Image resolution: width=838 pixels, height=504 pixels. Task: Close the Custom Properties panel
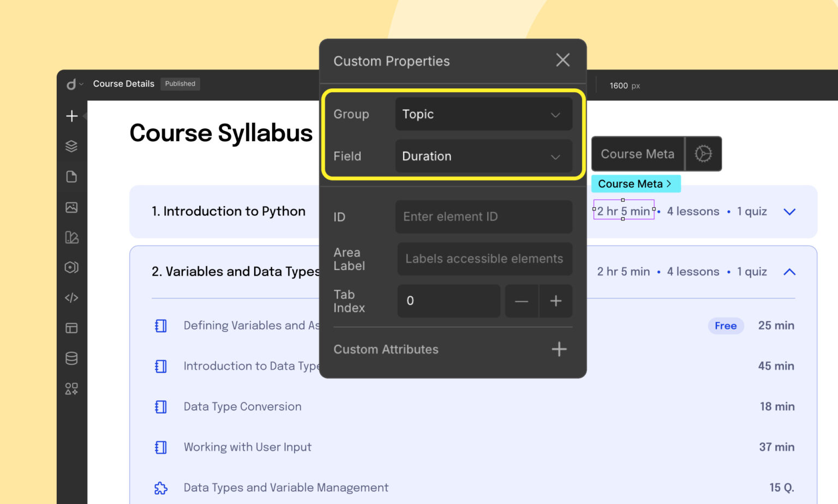tap(562, 60)
